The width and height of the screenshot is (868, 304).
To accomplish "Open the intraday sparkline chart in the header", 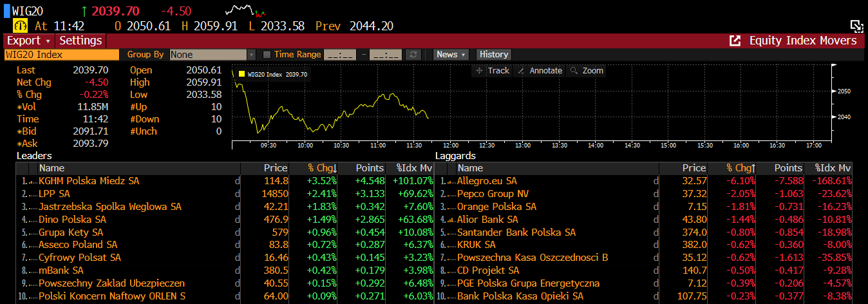I will (245, 10).
